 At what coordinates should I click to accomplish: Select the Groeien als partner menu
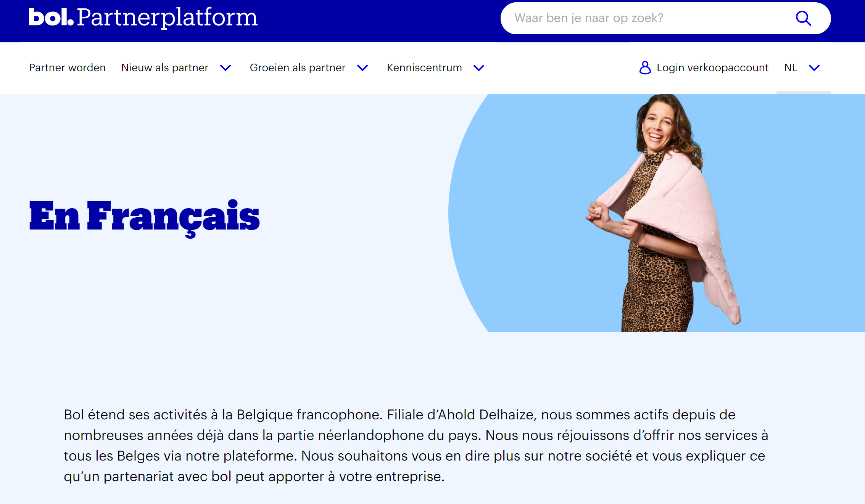click(x=298, y=68)
